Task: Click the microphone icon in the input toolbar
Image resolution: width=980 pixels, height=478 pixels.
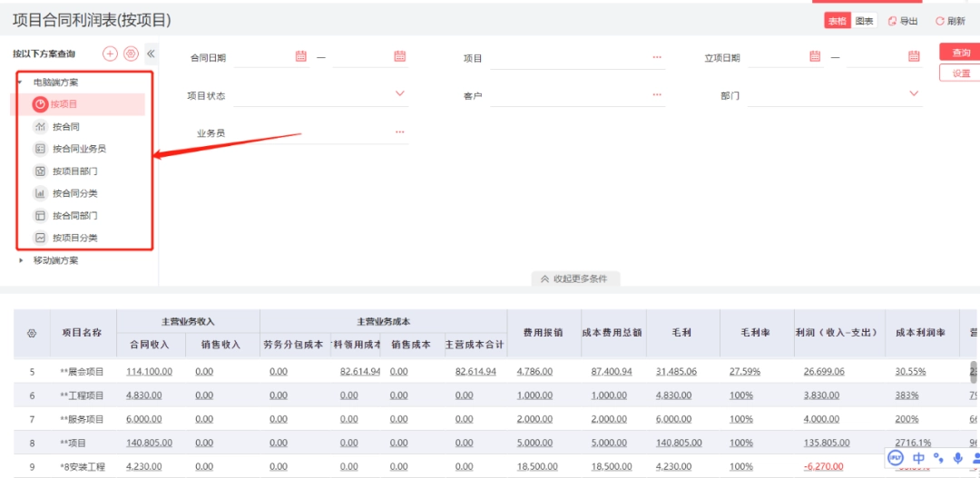Action: click(957, 458)
